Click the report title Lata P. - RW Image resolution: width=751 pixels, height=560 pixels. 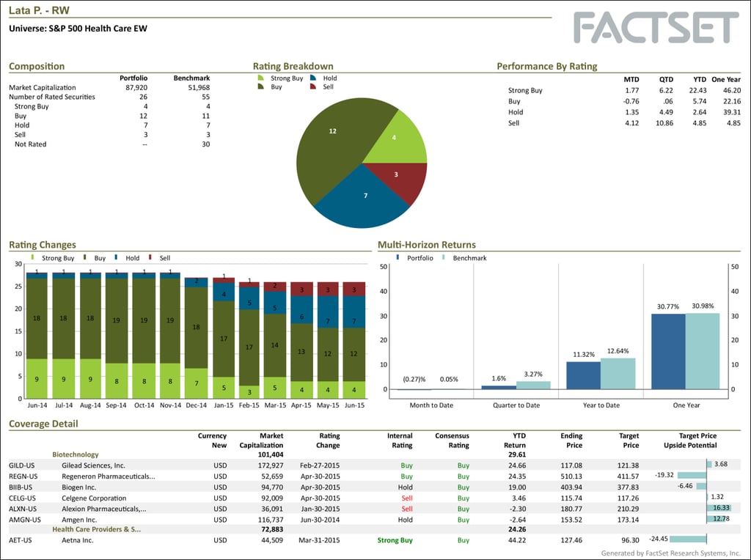40,10
